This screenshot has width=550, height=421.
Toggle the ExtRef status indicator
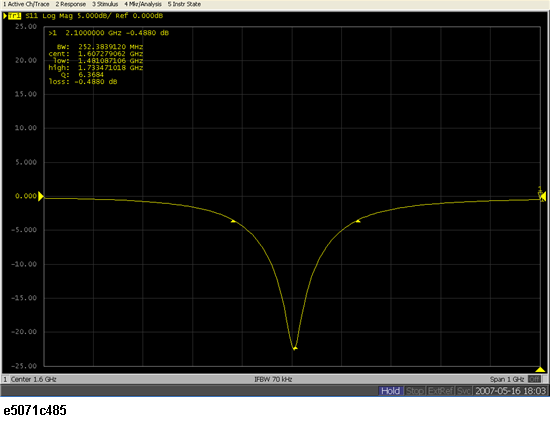point(441,390)
